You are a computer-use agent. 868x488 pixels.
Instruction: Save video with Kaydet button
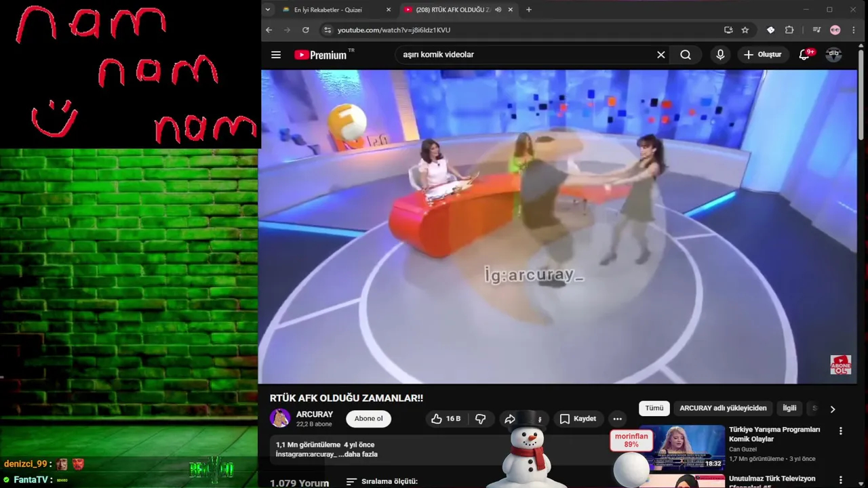578,419
